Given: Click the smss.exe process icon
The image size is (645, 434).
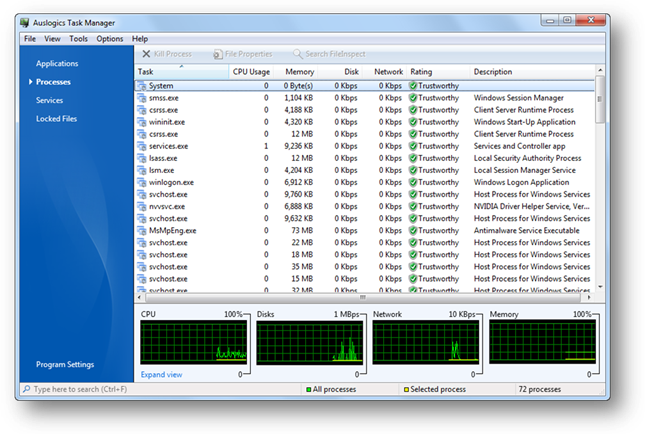Looking at the screenshot, I should (x=141, y=98).
